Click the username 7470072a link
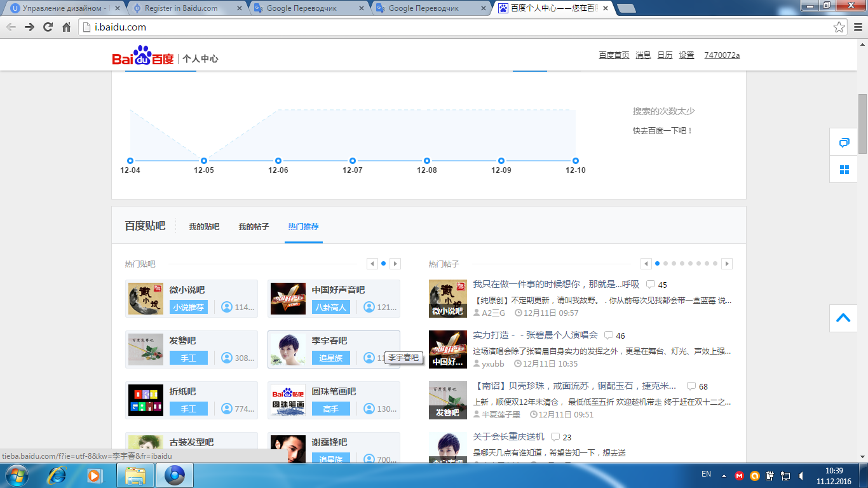 pos(722,55)
